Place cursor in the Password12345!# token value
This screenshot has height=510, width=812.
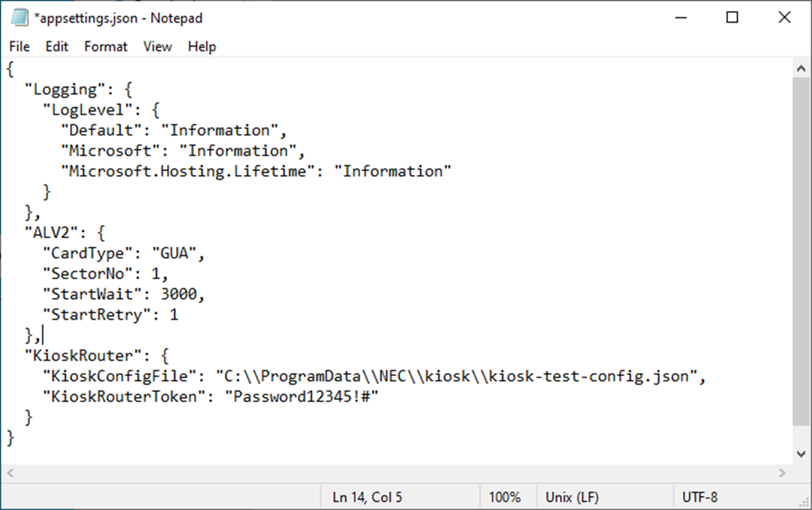(303, 397)
